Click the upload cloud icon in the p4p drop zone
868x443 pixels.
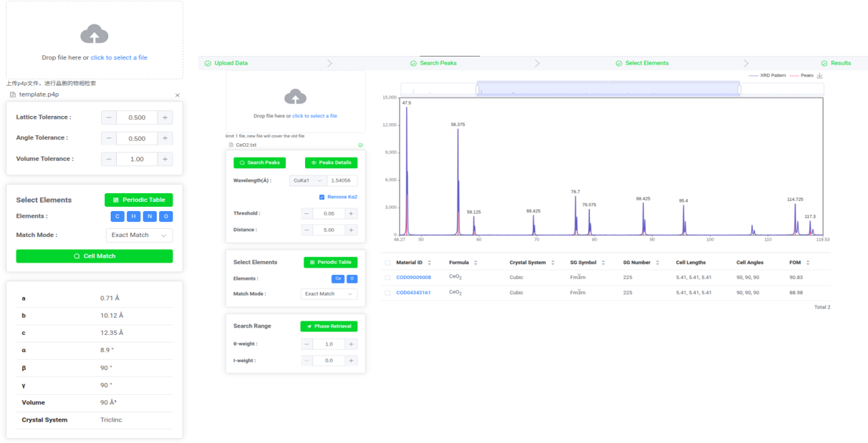click(95, 34)
